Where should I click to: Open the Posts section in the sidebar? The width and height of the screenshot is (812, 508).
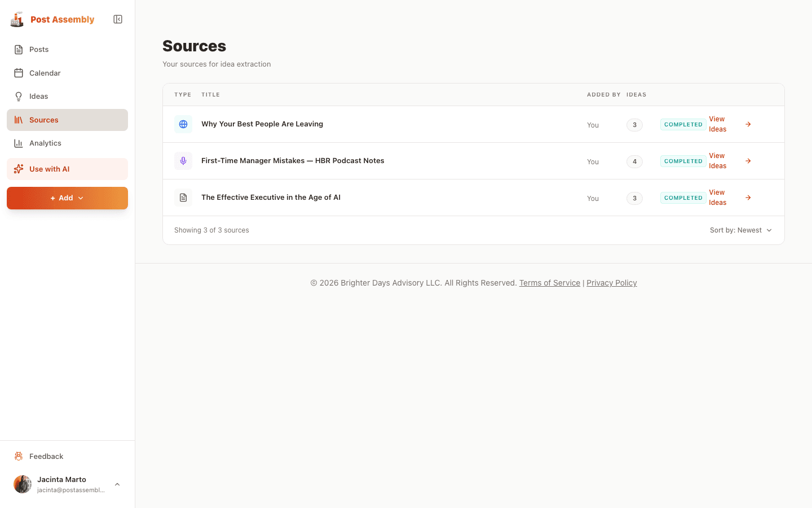[x=37, y=49]
